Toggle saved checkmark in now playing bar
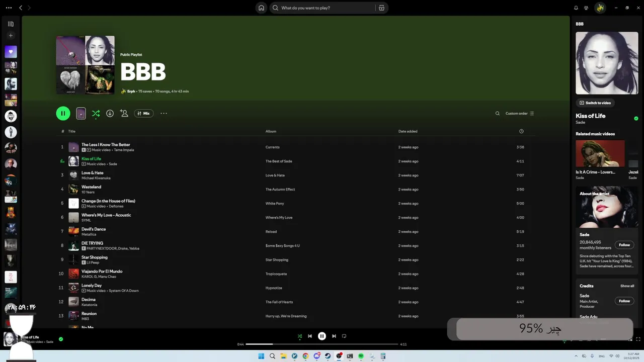644x362 pixels. pos(61,339)
